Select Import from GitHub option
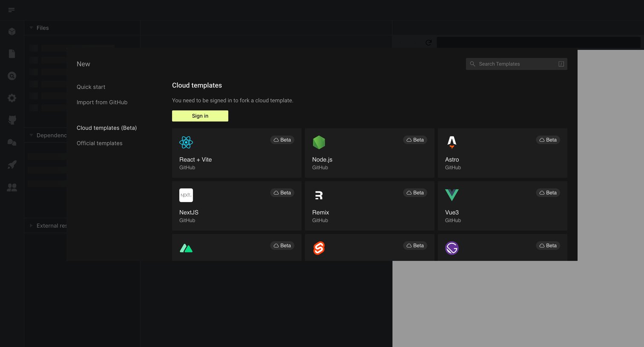This screenshot has width=644, height=347. coord(102,102)
